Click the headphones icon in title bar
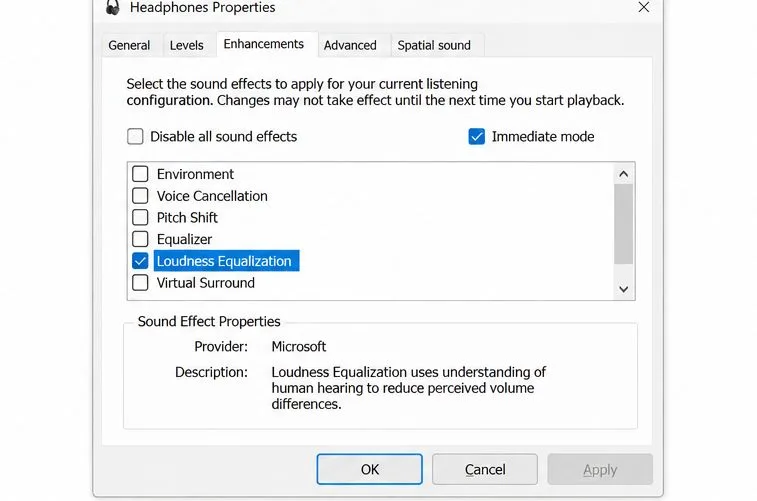757x501 pixels. [x=112, y=7]
